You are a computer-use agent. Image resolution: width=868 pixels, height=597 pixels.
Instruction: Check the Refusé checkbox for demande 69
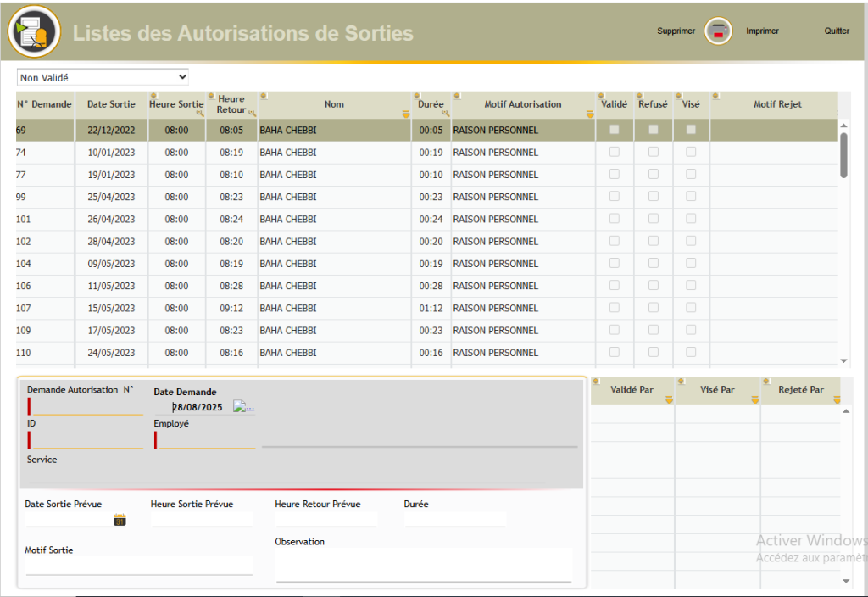(x=651, y=129)
